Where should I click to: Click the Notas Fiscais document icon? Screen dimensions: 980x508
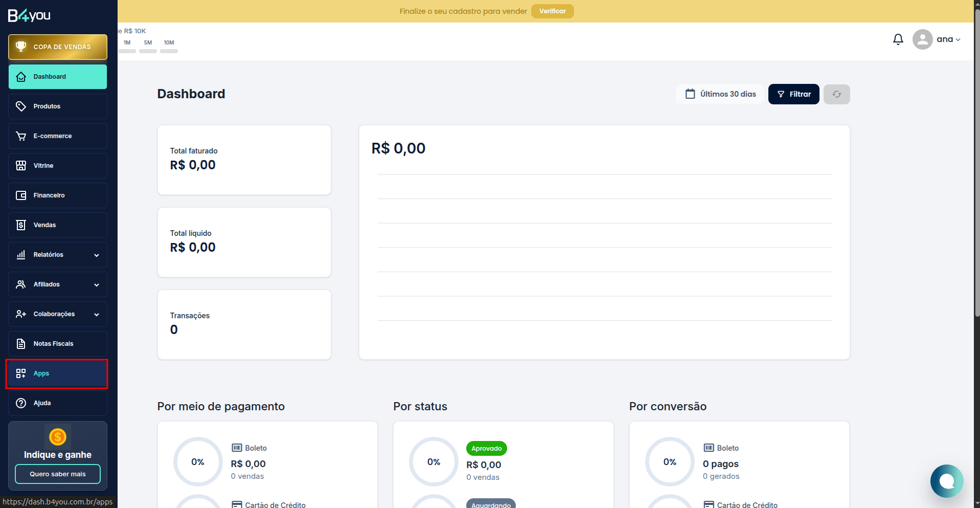pos(21,344)
